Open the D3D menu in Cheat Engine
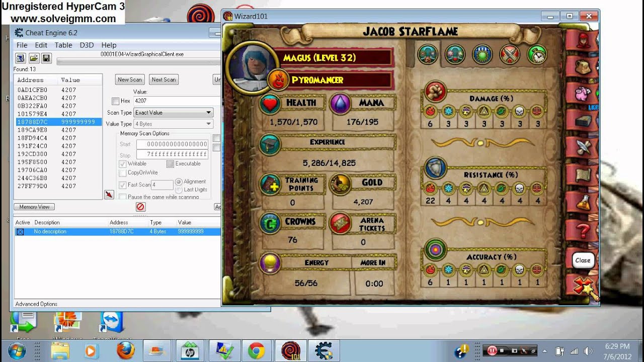The image size is (644, 362). (87, 45)
